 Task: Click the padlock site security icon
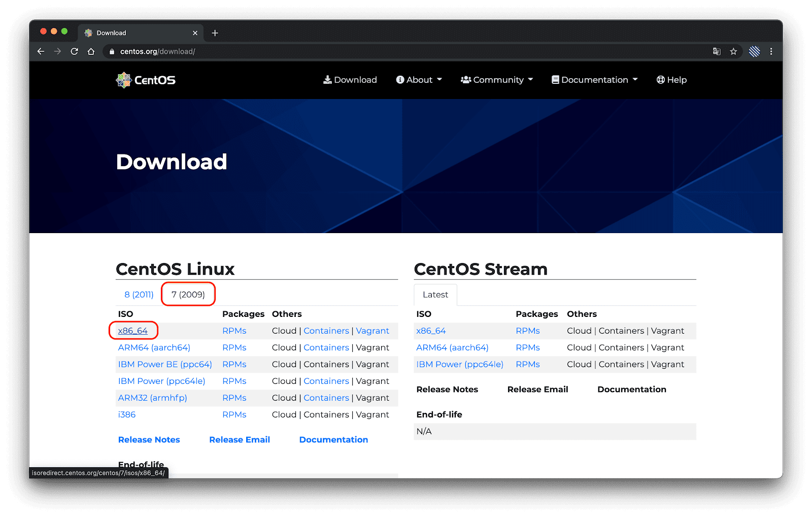point(112,51)
